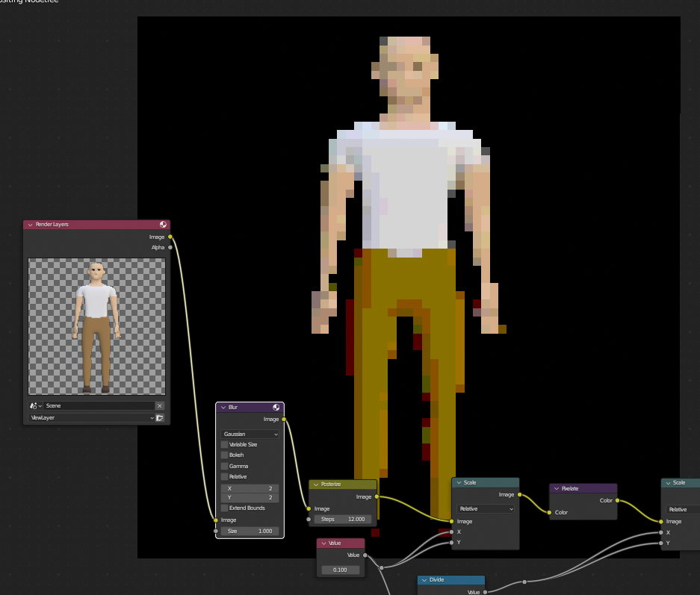
Task: Open the Gaussian filter type dropdown
Action: [x=250, y=434]
